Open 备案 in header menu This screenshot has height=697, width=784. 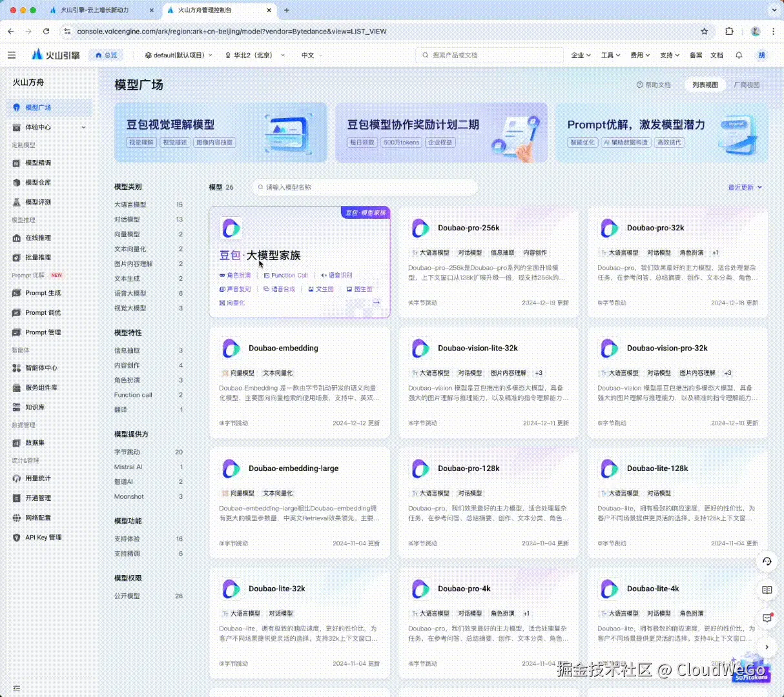(x=696, y=56)
